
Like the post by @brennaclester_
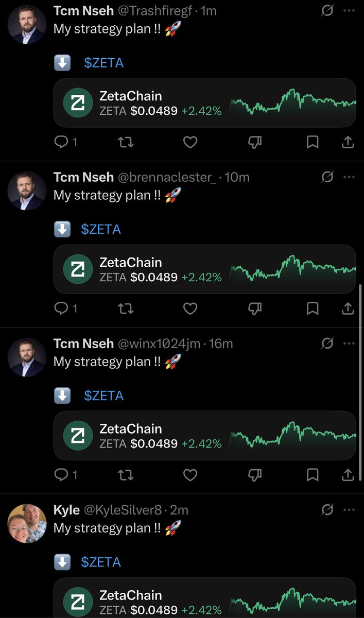click(190, 308)
